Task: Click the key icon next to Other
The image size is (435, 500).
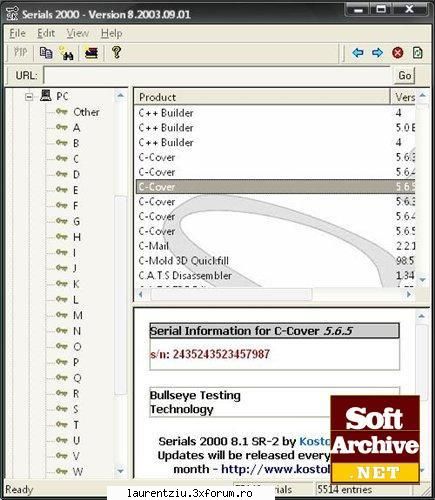Action: (62, 112)
